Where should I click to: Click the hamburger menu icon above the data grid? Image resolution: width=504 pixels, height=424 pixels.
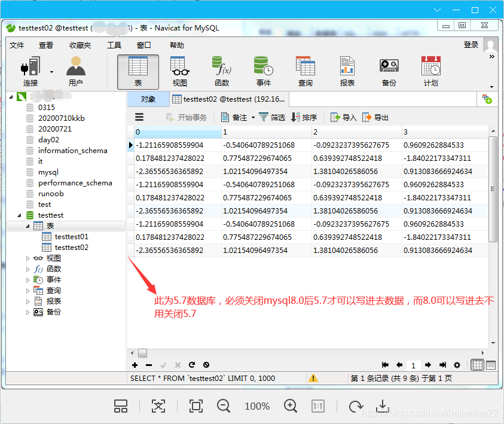[x=139, y=117]
